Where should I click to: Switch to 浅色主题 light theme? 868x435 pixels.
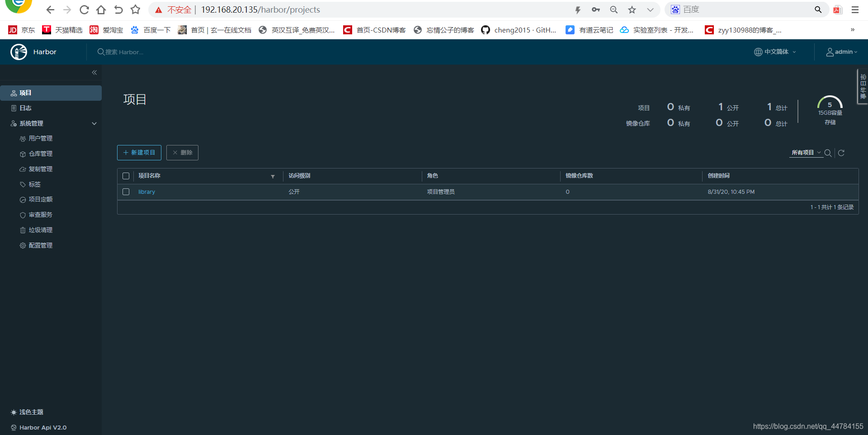tap(27, 412)
